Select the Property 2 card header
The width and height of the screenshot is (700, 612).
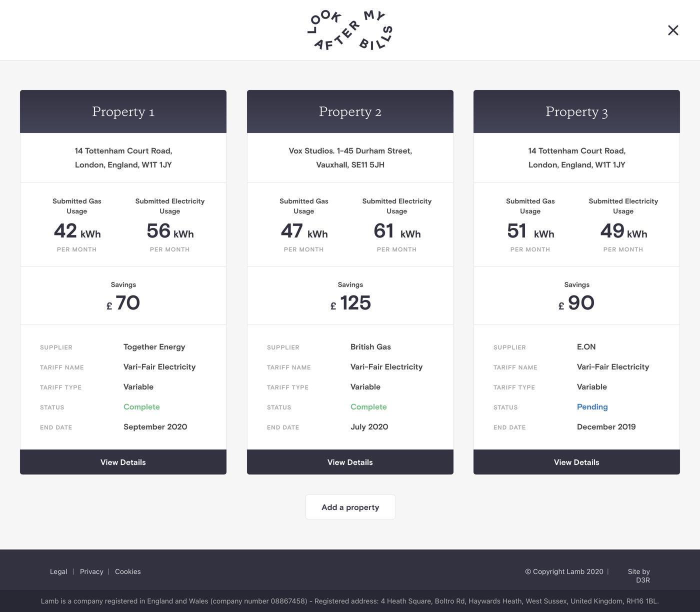[350, 111]
